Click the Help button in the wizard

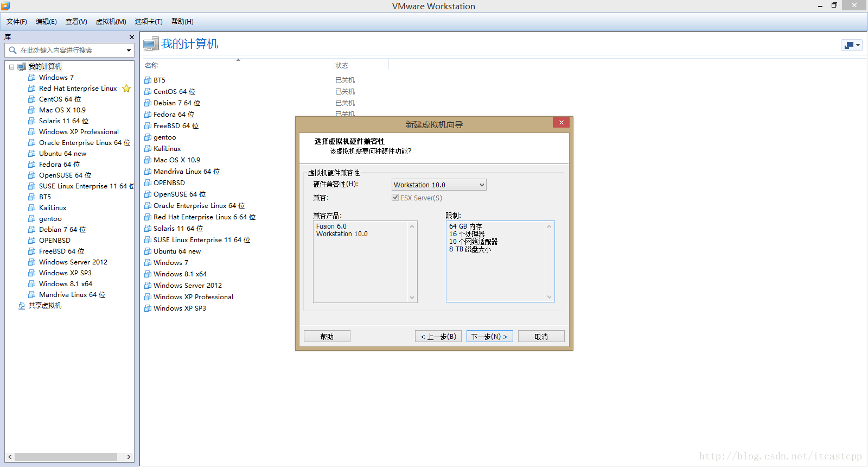click(x=327, y=337)
